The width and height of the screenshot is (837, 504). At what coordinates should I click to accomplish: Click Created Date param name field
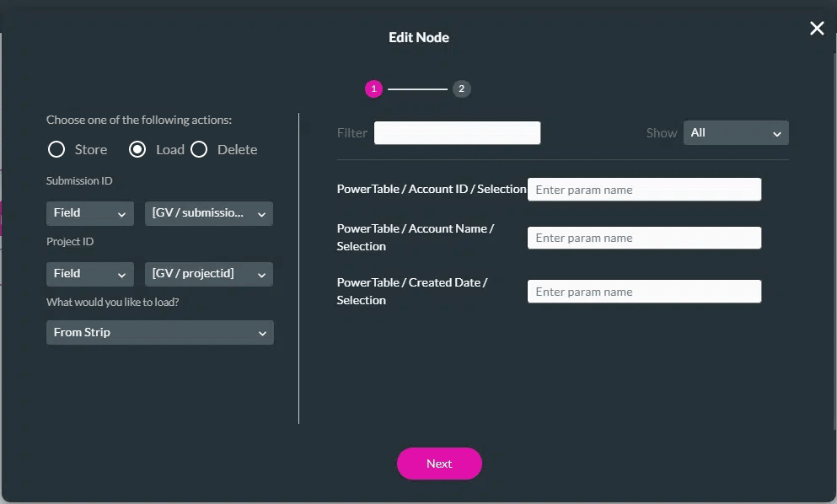coord(644,292)
